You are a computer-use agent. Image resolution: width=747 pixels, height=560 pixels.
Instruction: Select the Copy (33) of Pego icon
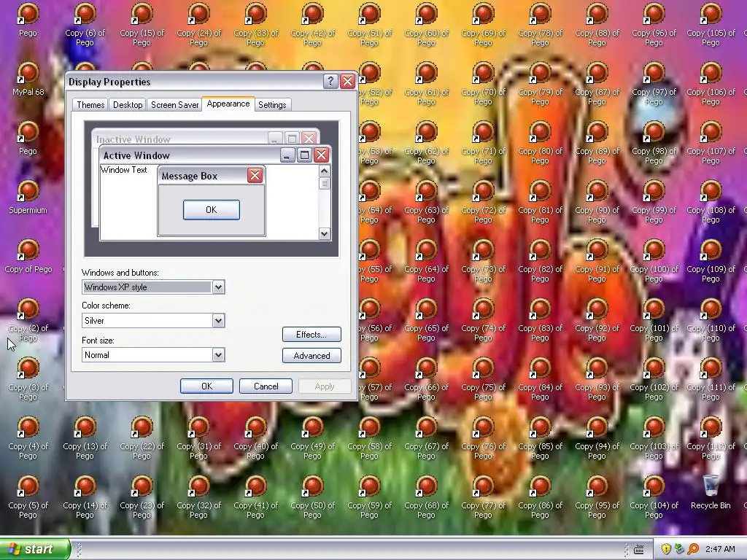[256, 24]
